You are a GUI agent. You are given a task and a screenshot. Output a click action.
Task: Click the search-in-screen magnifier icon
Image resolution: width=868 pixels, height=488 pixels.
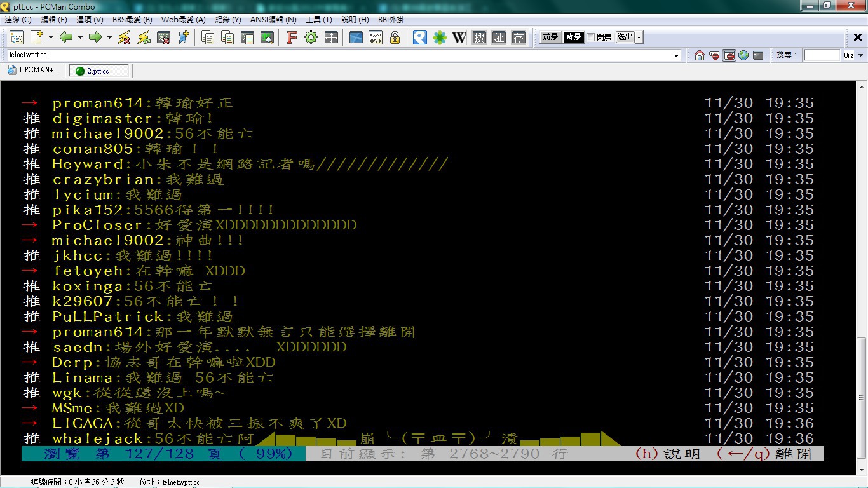coord(266,37)
